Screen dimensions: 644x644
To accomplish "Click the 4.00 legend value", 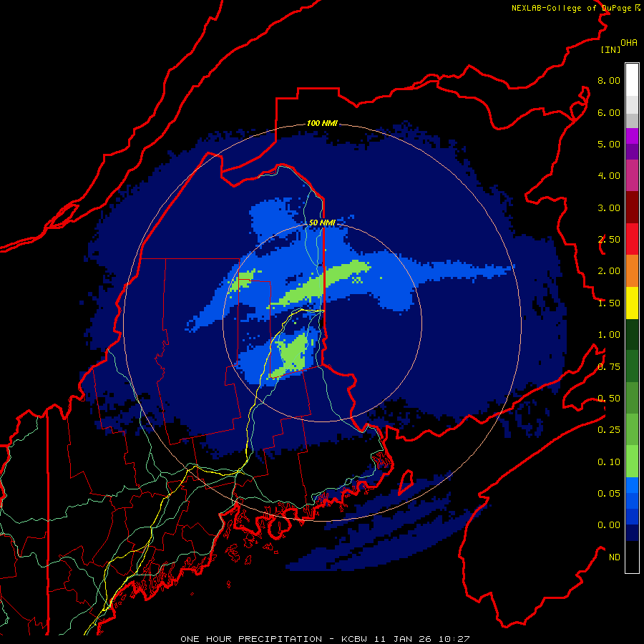I will pos(609,176).
